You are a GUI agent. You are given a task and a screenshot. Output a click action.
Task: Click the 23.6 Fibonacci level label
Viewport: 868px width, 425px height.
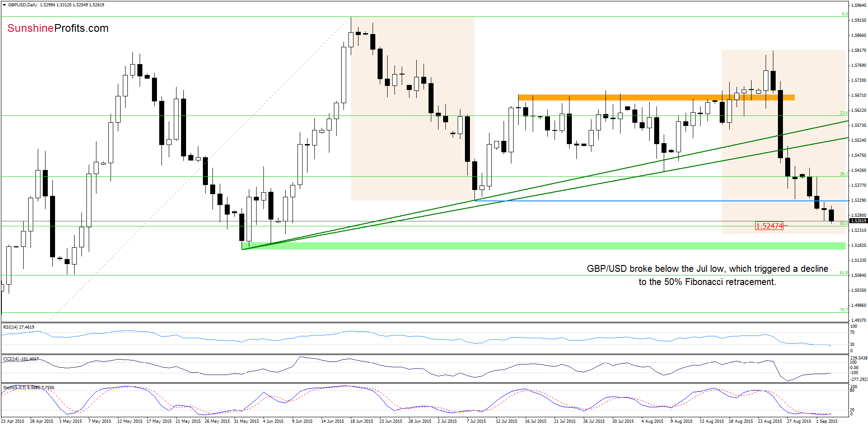pyautogui.click(x=843, y=113)
